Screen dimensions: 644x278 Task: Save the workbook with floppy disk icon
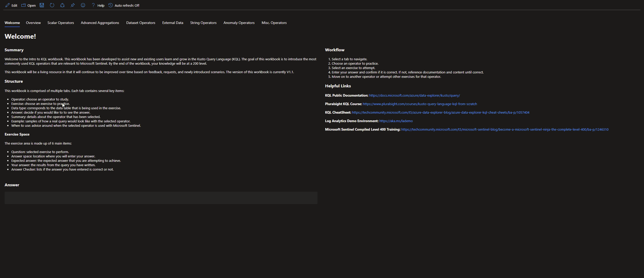42,5
